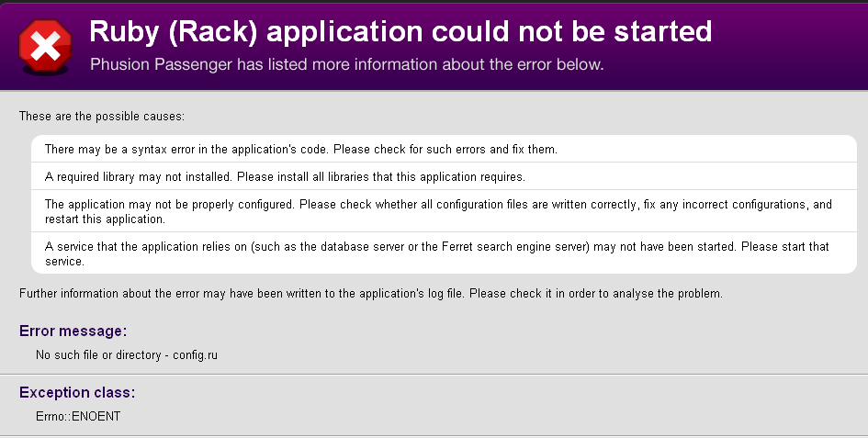868x438 pixels.
Task: Click the word 'config.ru' in error message
Action: coord(195,355)
